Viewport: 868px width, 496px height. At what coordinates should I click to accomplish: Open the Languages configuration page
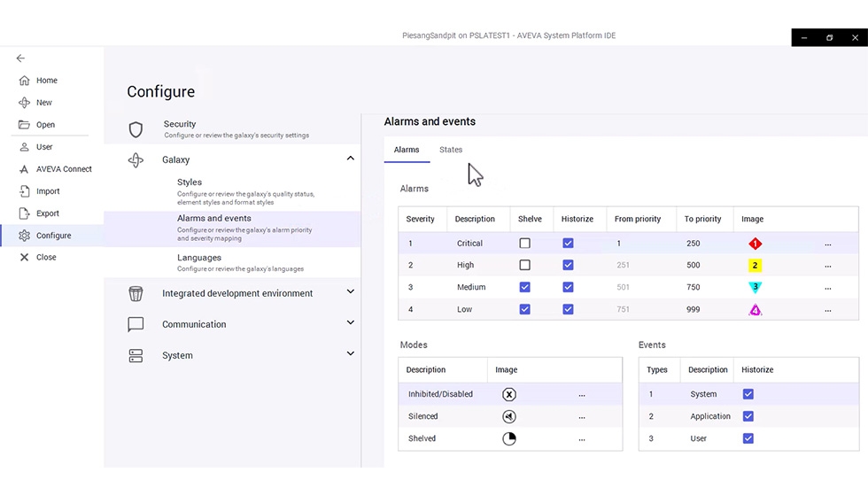coord(199,258)
